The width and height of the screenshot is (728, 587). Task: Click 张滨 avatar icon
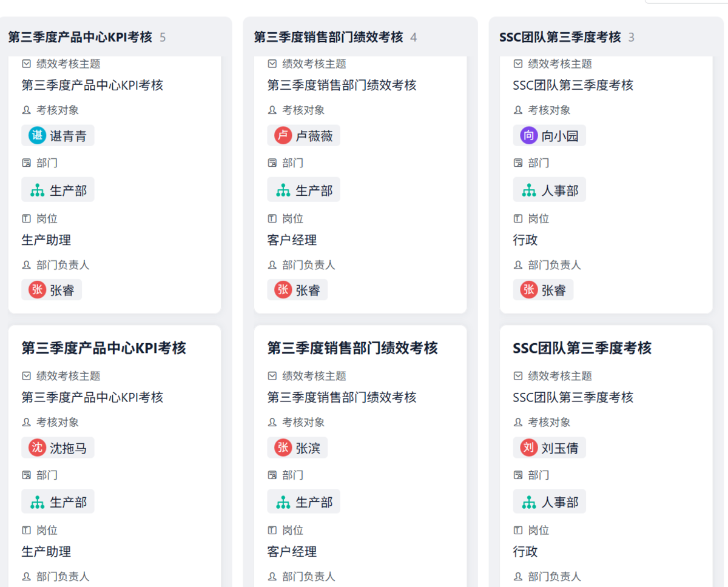(283, 448)
